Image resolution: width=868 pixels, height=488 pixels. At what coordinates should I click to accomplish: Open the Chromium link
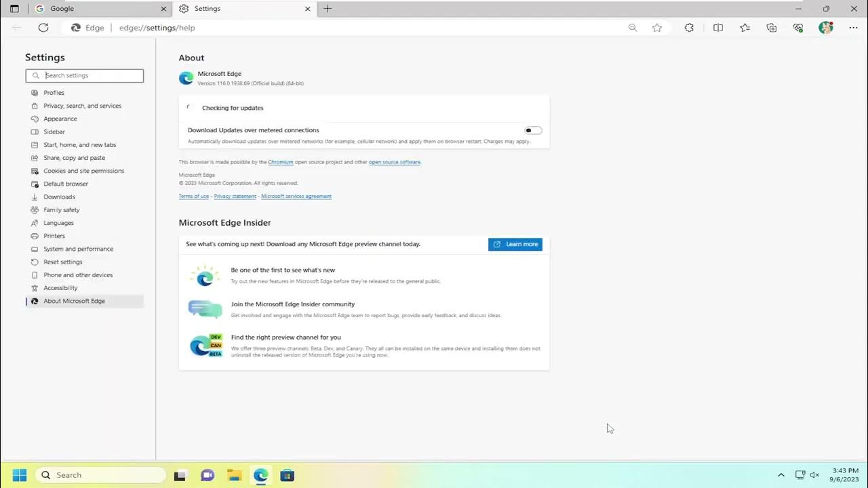click(281, 162)
